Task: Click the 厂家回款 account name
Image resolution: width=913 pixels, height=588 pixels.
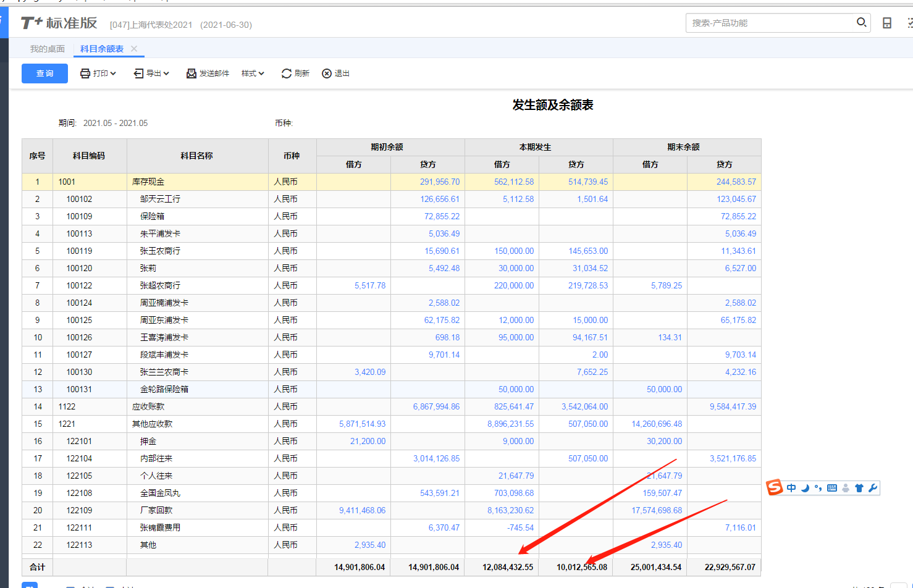Action: click(156, 510)
